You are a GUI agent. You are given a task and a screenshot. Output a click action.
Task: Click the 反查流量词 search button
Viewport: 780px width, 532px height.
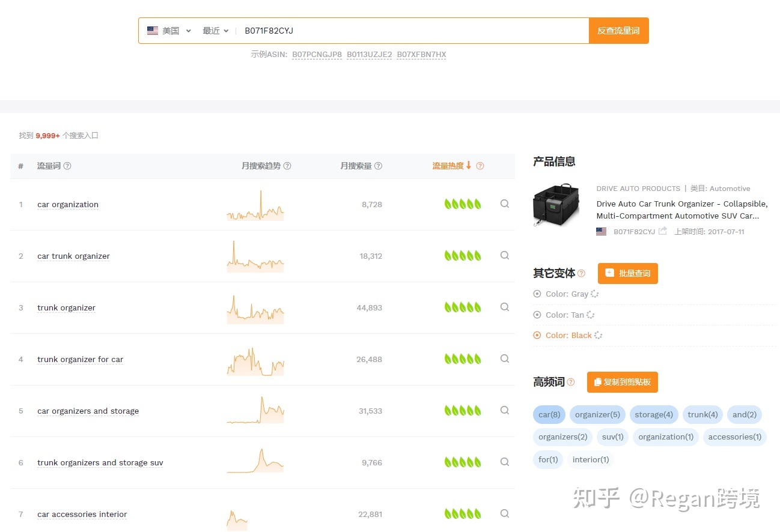(x=618, y=30)
